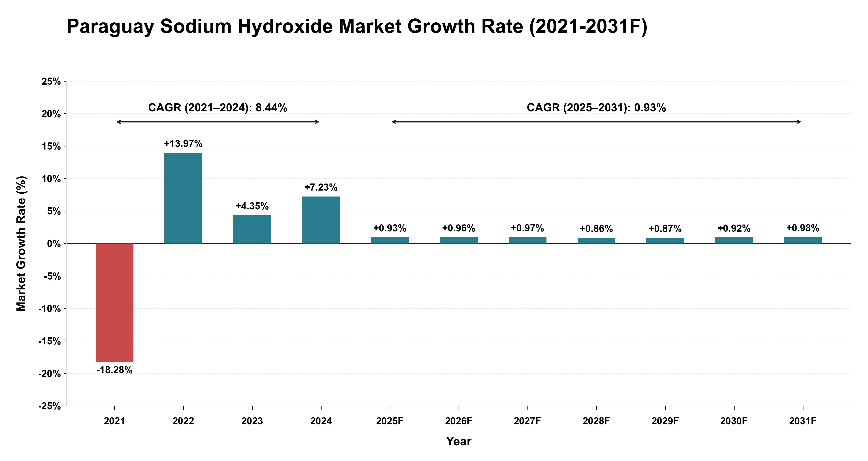The height and width of the screenshot is (461, 868).
Task: Click the '2022' x-axis label
Action: (183, 421)
